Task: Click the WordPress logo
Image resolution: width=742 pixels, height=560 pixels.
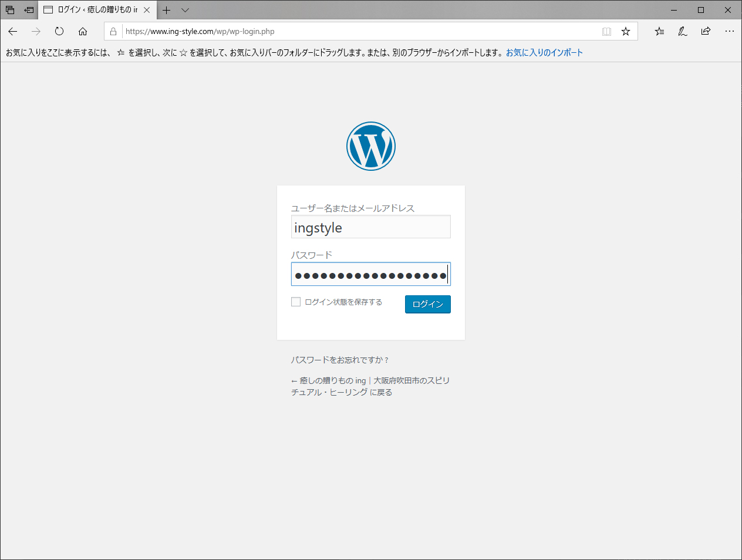Action: coord(371,146)
